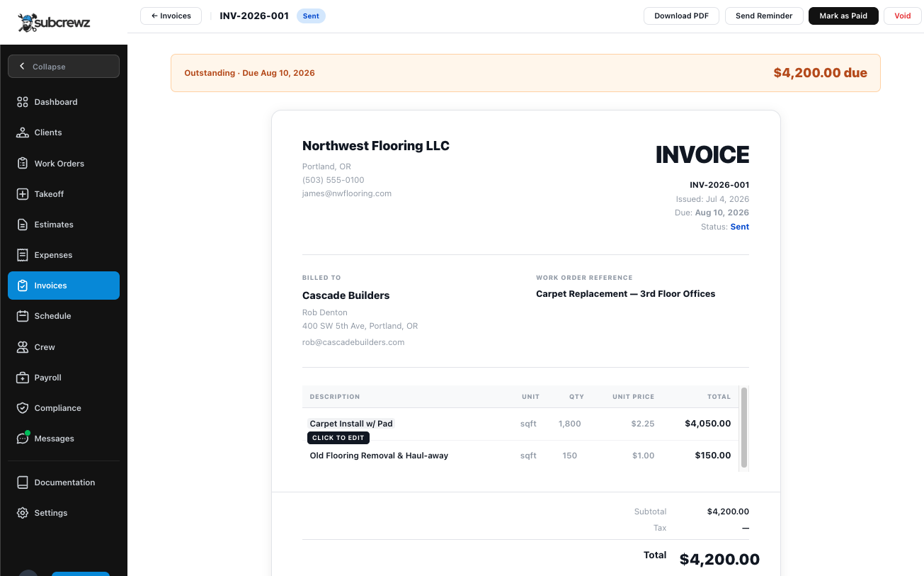Click the INV-2026-001 header title
This screenshot has height=576, width=924.
(x=254, y=16)
